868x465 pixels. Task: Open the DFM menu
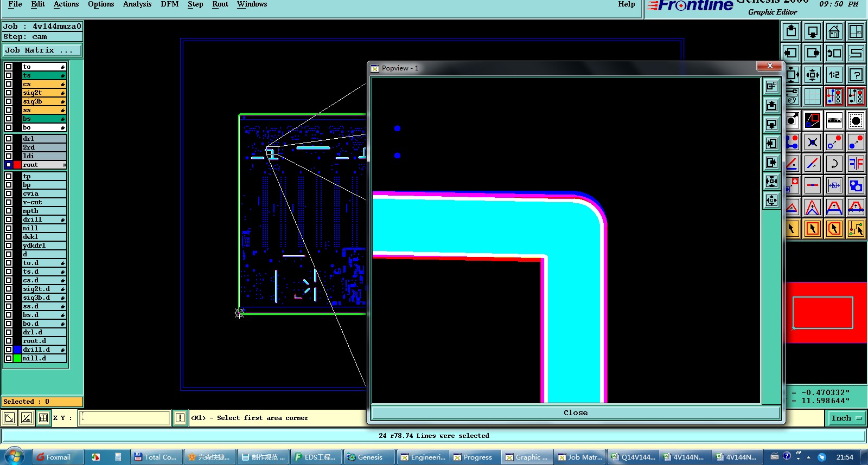click(x=170, y=4)
